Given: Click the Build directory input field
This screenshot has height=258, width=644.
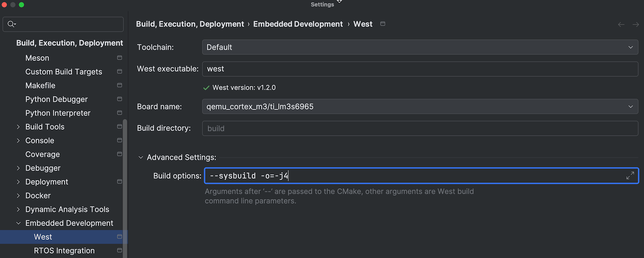Looking at the screenshot, I should [x=420, y=128].
